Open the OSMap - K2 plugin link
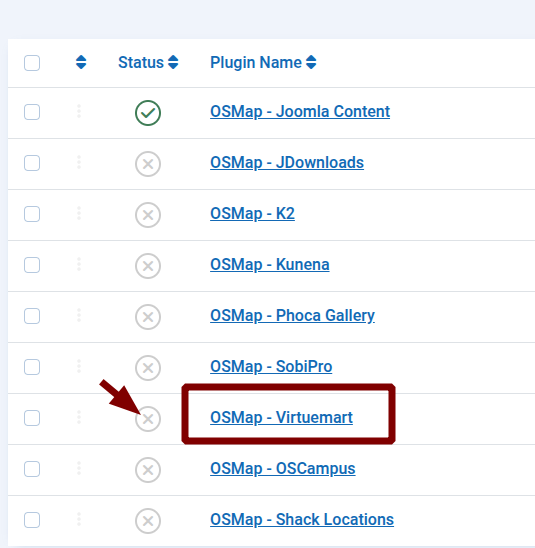This screenshot has width=535, height=548. pos(252,214)
